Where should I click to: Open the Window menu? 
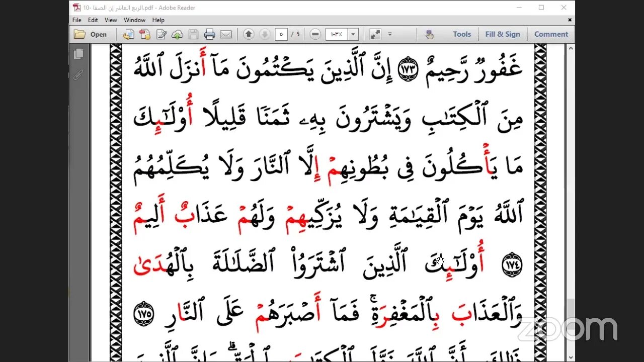coord(134,20)
